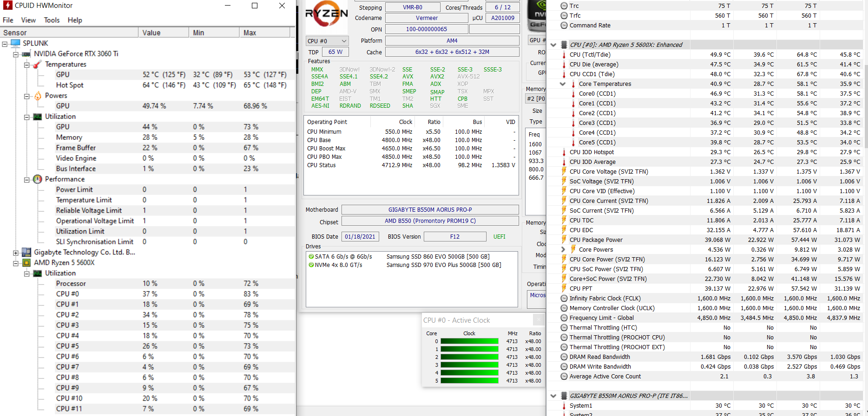Viewport: 868px width, 416px height.
Task: Collapse the Powers group under the NVIDIA card
Action: (27, 96)
